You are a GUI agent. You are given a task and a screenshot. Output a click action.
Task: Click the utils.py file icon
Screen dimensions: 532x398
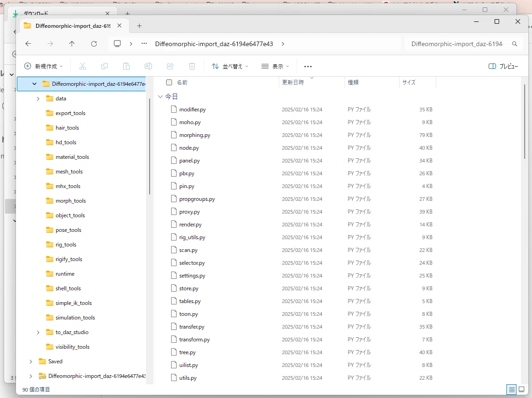coord(174,377)
